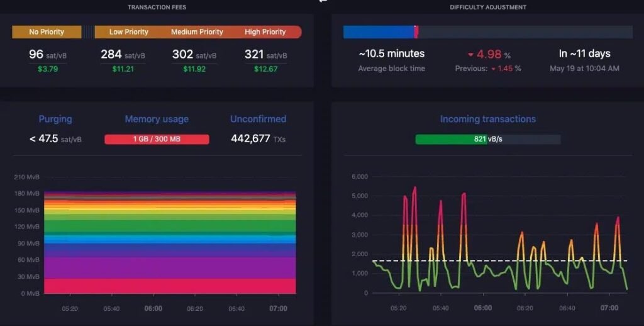
Task: Open the Incoming transactions title link
Action: tap(487, 119)
